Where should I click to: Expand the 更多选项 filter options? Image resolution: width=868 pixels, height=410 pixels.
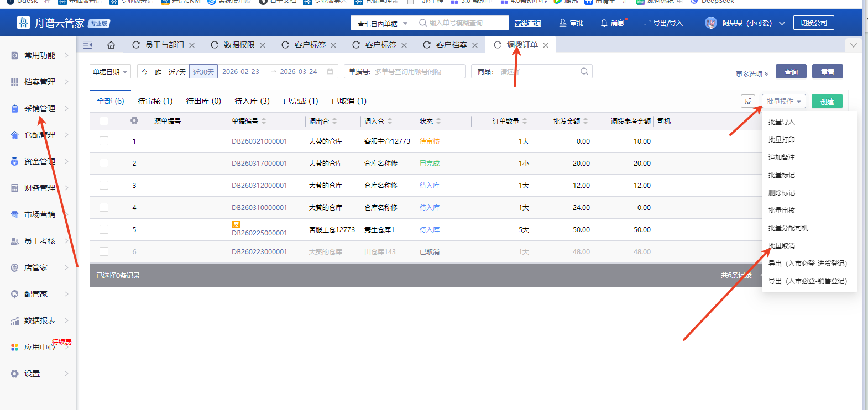tap(752, 74)
